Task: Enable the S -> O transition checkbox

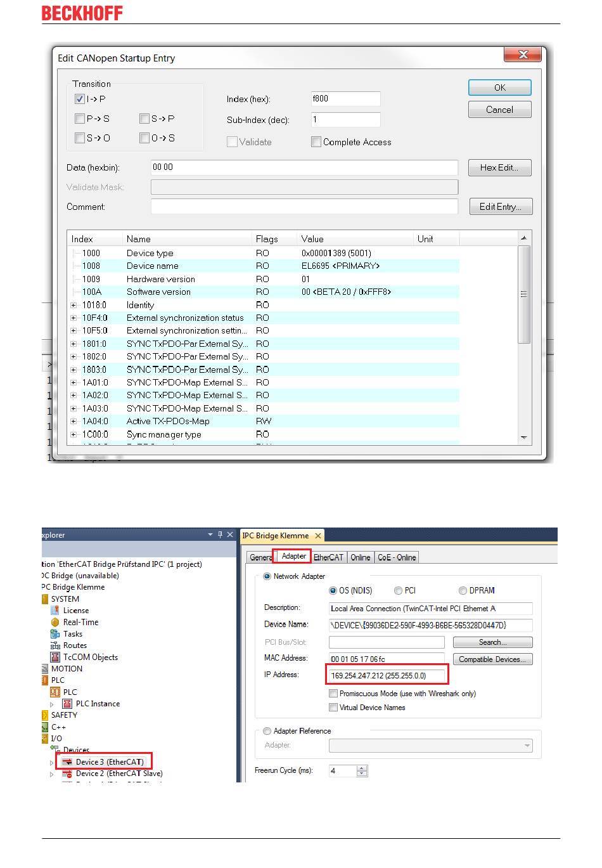Action: (x=80, y=138)
